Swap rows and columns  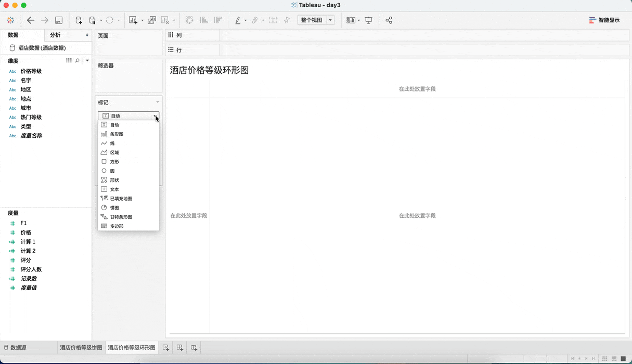(x=189, y=20)
